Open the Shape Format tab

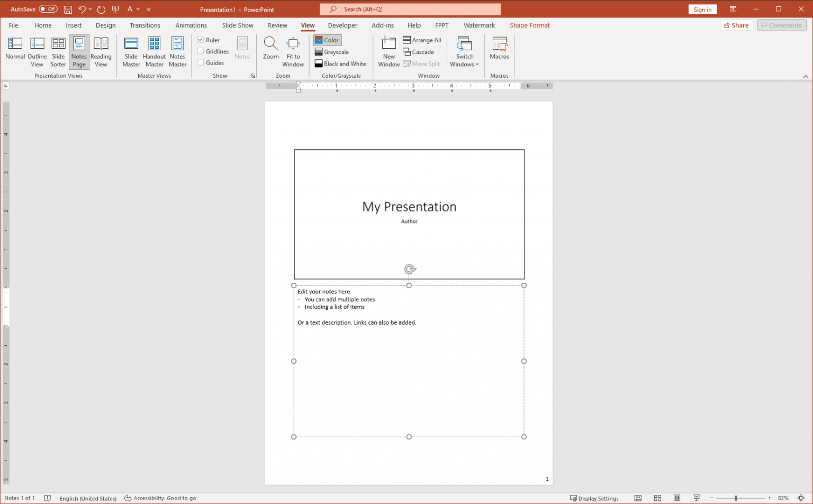click(529, 25)
